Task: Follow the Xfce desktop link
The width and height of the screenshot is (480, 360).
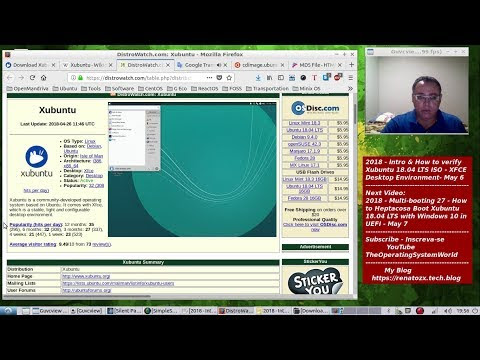Action: [89, 171]
